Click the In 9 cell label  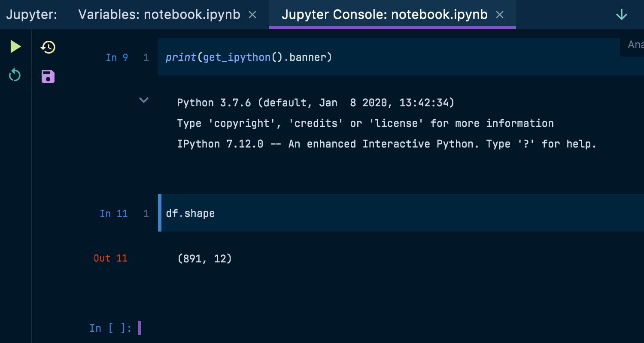tap(117, 57)
